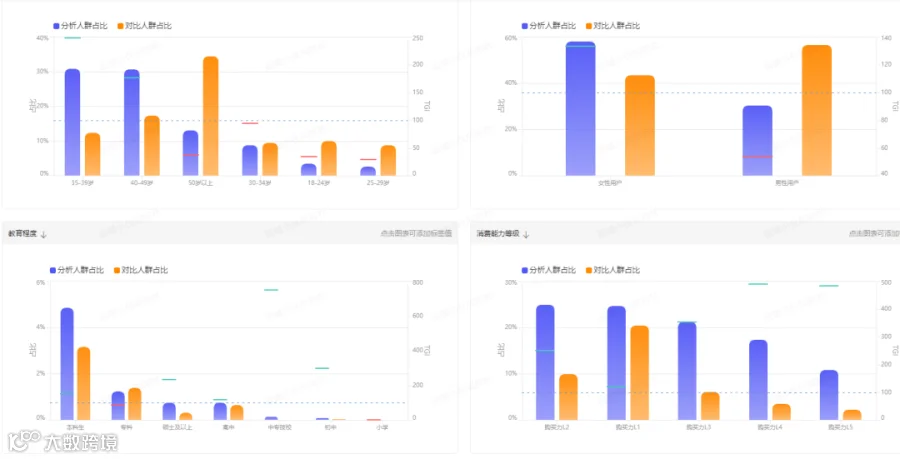Click the orange bar for 30-34岁
Screen dimensions: 900x459
point(270,160)
